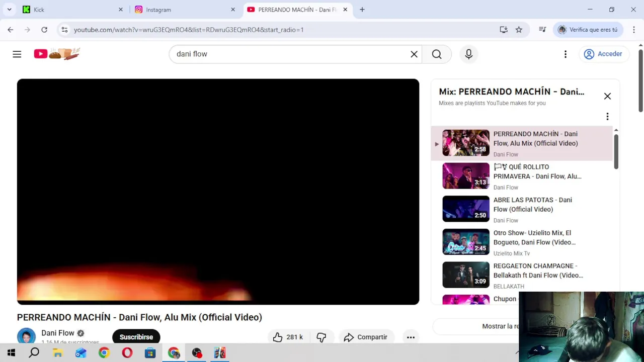The height and width of the screenshot is (362, 644).
Task: View site information icon in address bar
Action: point(64,30)
